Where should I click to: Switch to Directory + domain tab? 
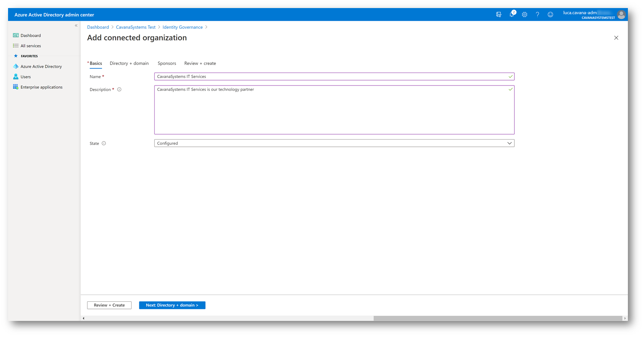tap(129, 63)
